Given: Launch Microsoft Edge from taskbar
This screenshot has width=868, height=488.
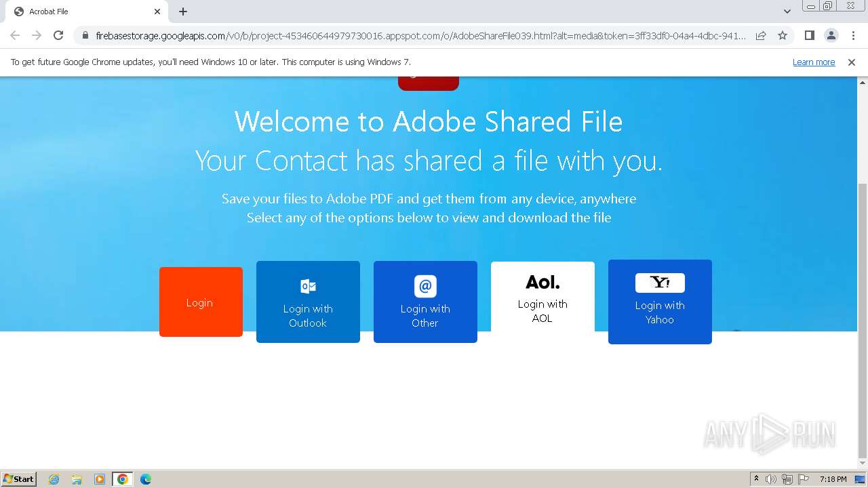Looking at the screenshot, I should [146, 479].
